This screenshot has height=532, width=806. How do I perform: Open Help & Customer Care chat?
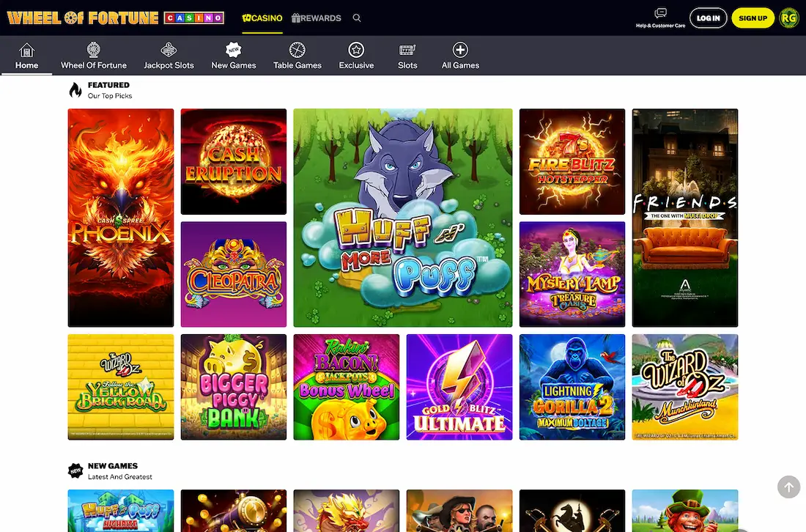coord(660,13)
